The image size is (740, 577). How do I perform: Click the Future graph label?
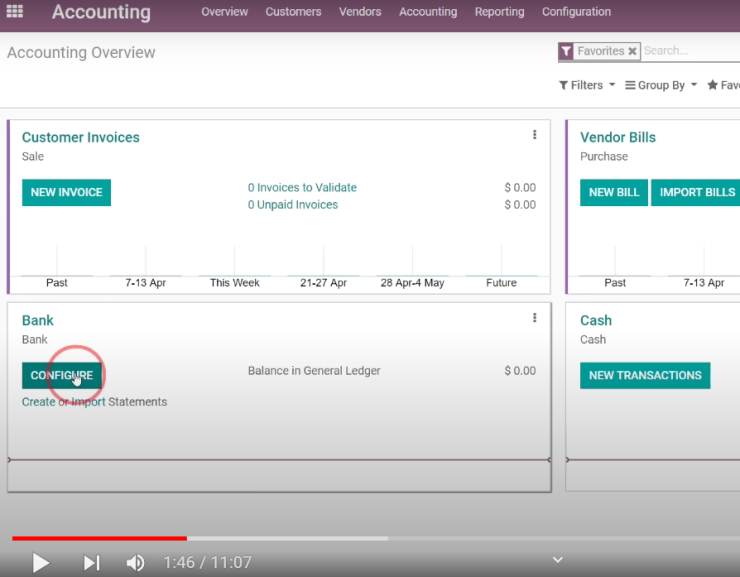coord(501,283)
